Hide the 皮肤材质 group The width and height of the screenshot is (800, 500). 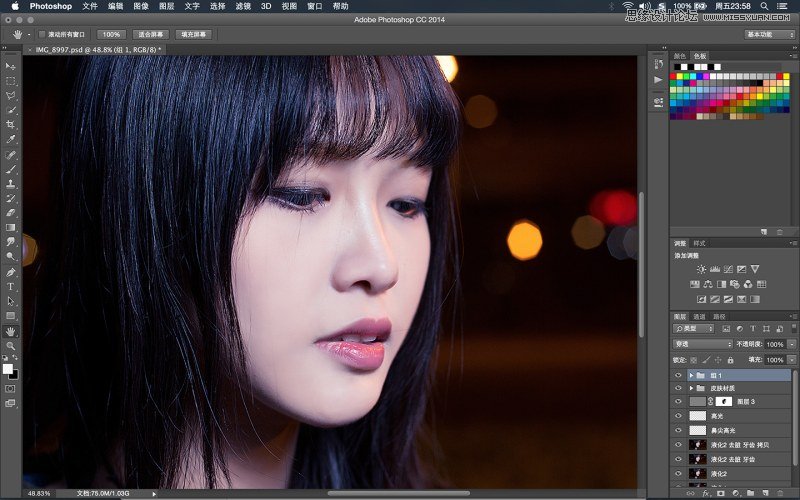(678, 388)
